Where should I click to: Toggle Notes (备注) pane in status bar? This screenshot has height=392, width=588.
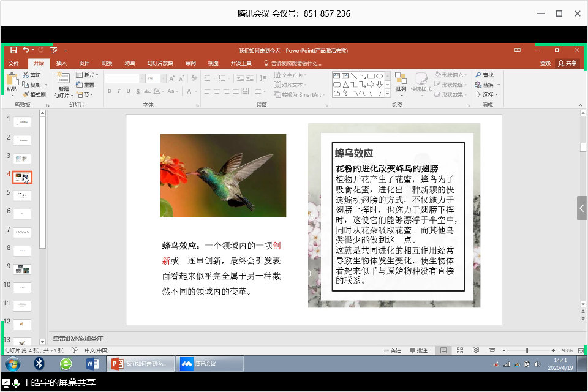point(392,350)
